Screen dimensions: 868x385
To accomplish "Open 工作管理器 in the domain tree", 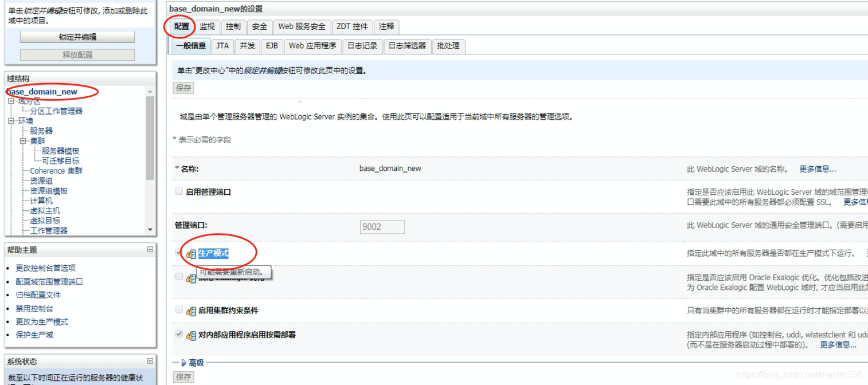I will (49, 230).
